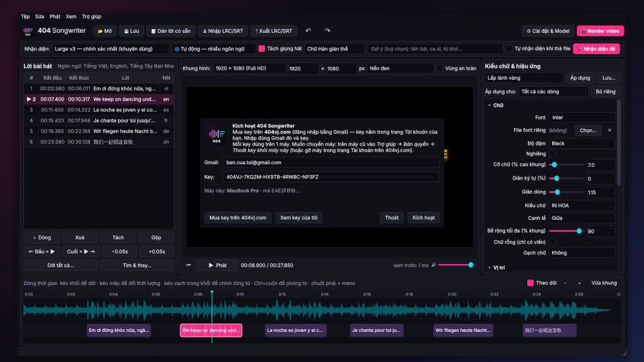
Task: Click Dán lời có sẵn toolbar button
Action: coord(171,31)
